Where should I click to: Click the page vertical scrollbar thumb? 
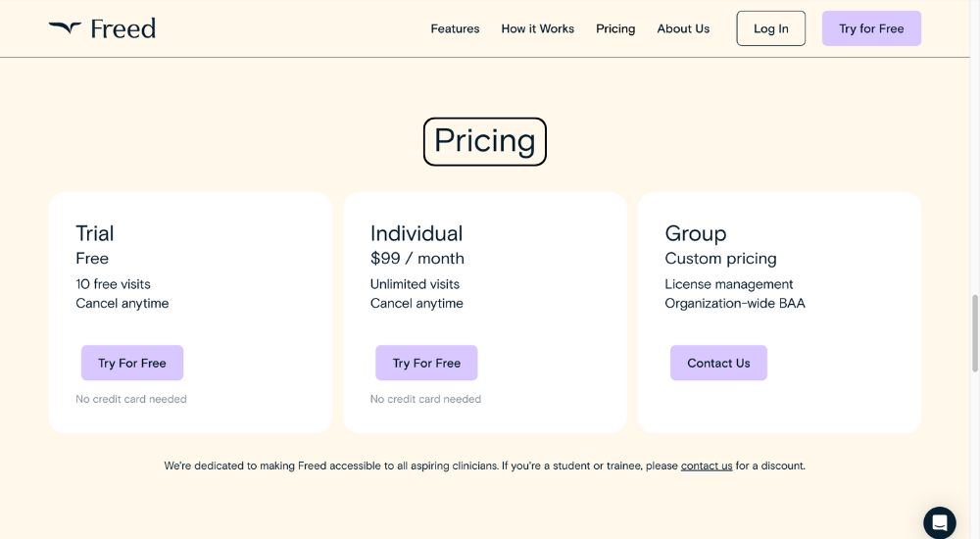click(975, 333)
